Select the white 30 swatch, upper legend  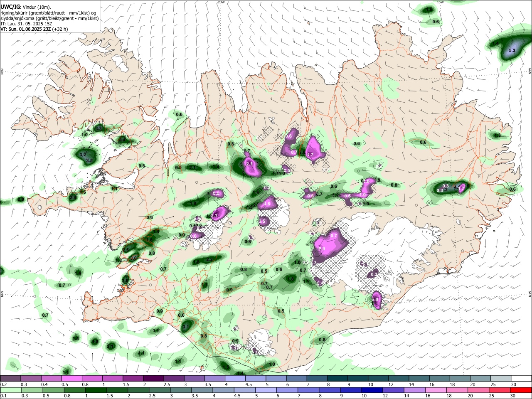(521, 379)
